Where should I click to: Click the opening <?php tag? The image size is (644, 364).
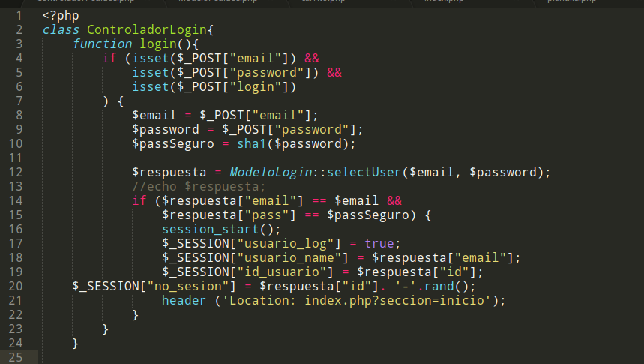coord(61,16)
